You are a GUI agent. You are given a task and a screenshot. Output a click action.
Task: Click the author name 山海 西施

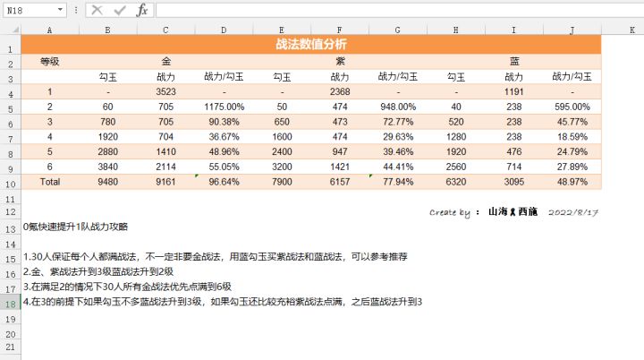point(513,211)
